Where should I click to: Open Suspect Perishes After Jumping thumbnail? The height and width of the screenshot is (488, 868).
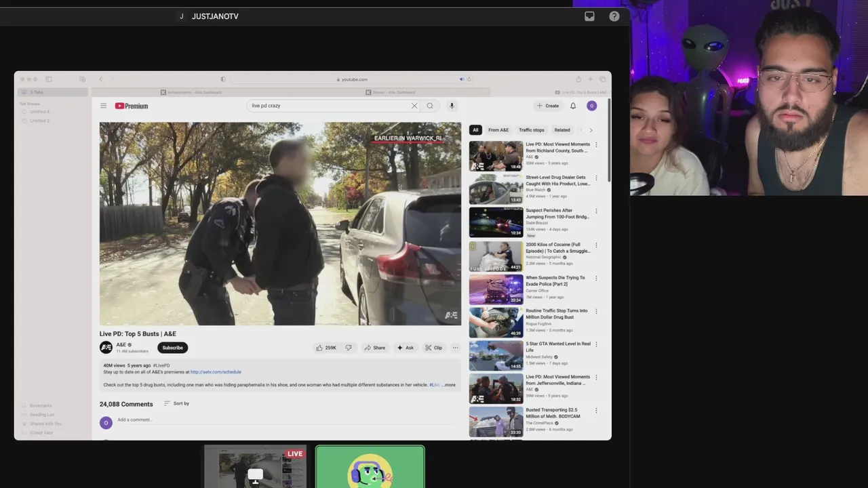(x=496, y=222)
